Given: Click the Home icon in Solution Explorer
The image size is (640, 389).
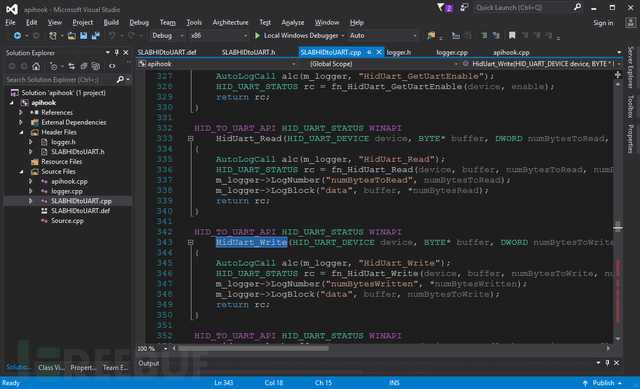Looking at the screenshot, I should pyautogui.click(x=36, y=66).
